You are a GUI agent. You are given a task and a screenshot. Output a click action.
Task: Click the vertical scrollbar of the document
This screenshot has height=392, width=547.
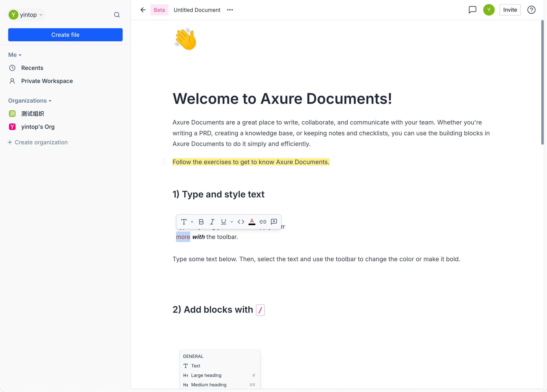pos(542,82)
